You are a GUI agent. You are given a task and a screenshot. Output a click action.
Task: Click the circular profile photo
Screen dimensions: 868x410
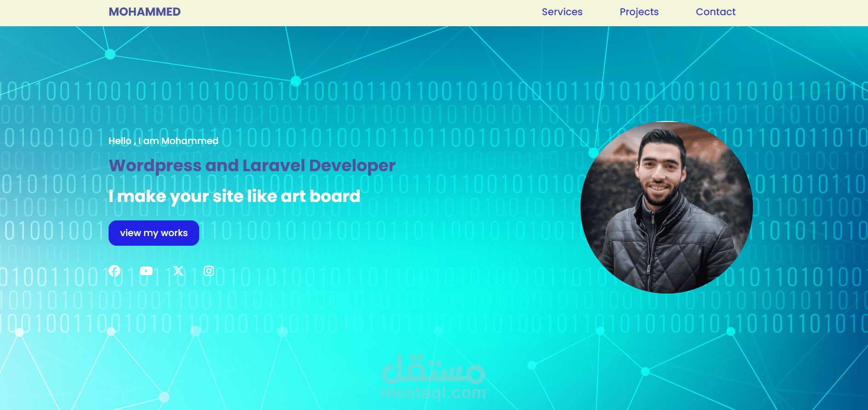(667, 208)
